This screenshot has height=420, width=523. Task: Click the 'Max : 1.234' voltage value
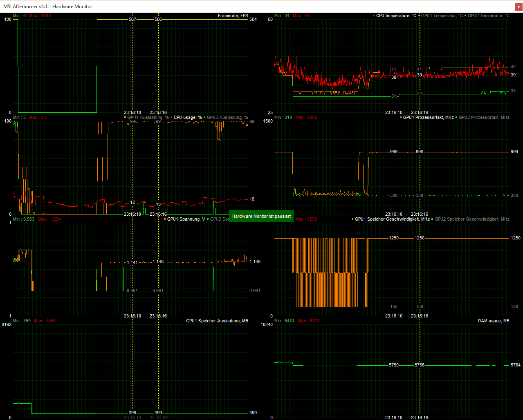(49, 219)
